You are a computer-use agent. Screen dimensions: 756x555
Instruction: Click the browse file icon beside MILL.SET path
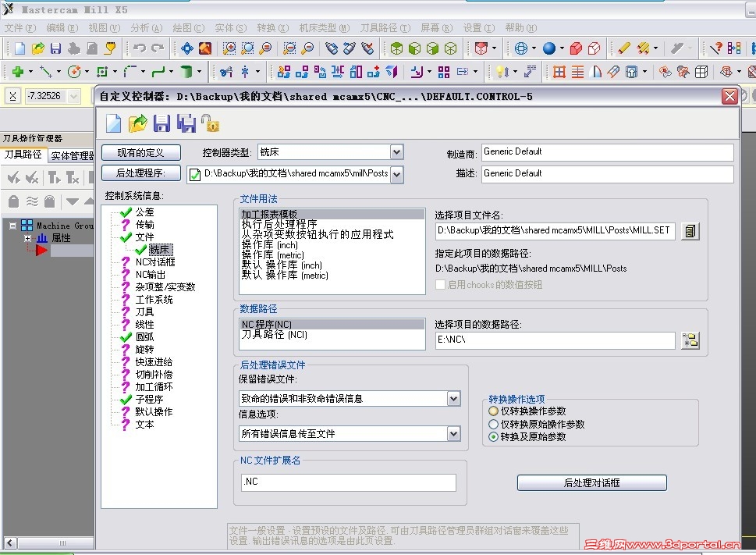coord(690,231)
